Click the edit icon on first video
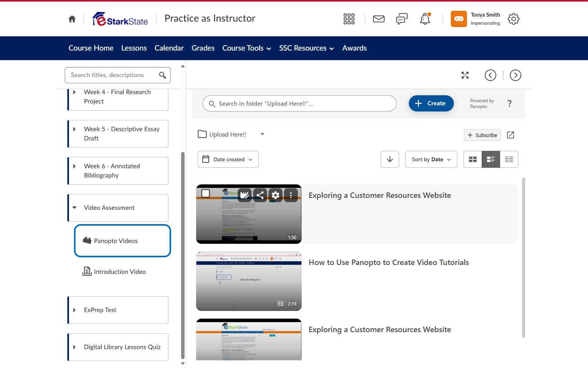This screenshot has width=588, height=368. pyautogui.click(x=245, y=195)
